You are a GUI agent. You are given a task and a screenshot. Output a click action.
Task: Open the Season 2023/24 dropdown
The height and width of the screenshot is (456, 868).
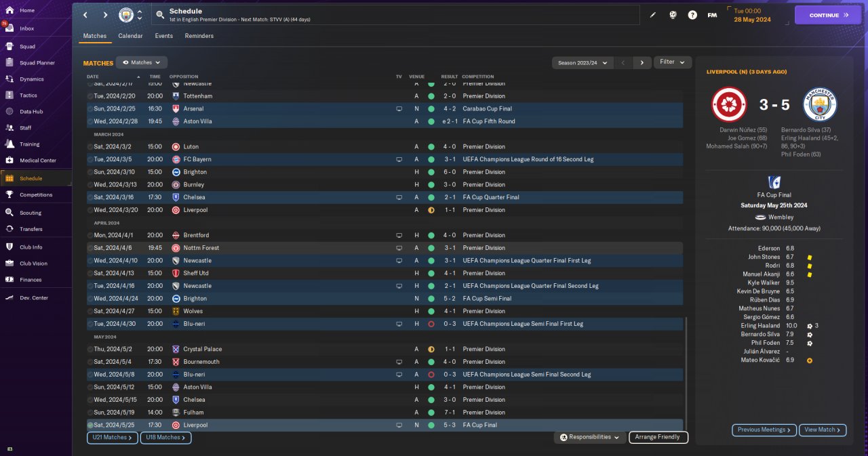(x=583, y=62)
